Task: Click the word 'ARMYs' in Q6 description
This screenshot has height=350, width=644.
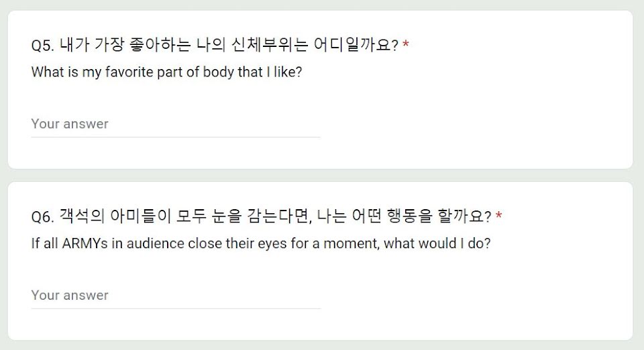Action: coord(85,244)
